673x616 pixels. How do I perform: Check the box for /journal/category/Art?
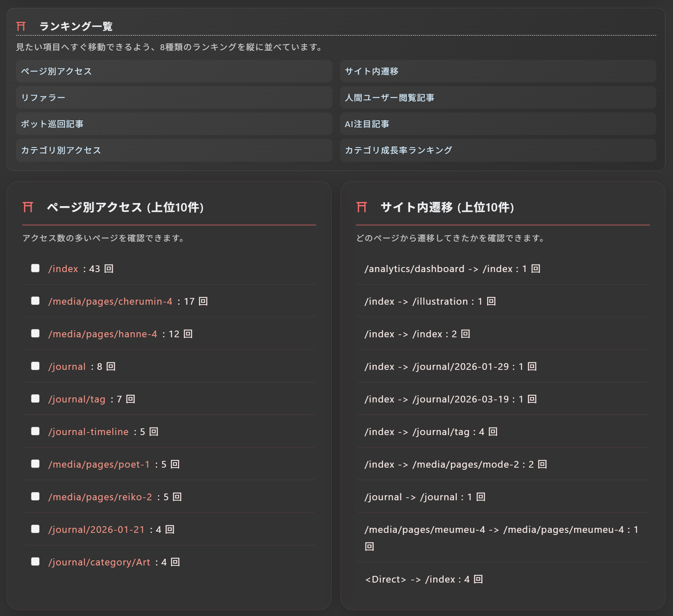coord(35,562)
